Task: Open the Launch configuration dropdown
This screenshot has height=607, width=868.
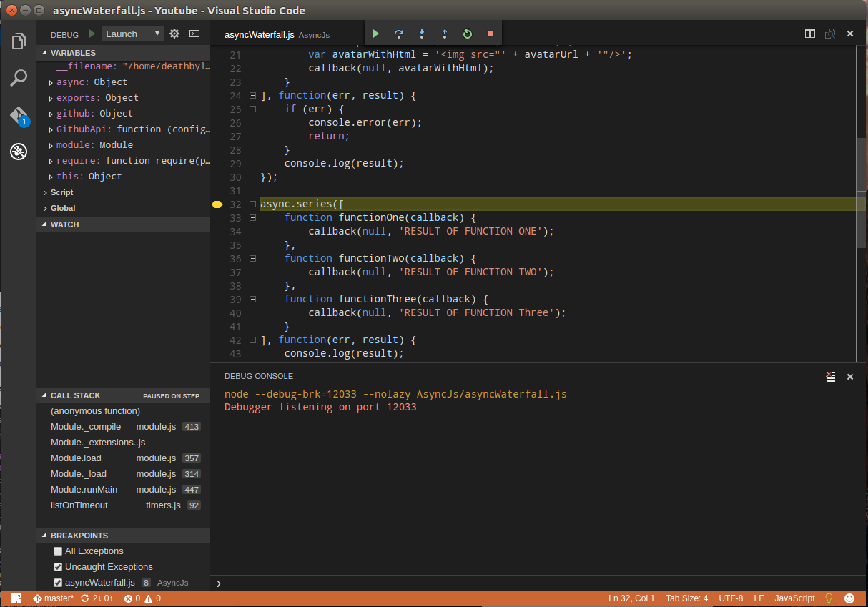Action: [x=133, y=34]
